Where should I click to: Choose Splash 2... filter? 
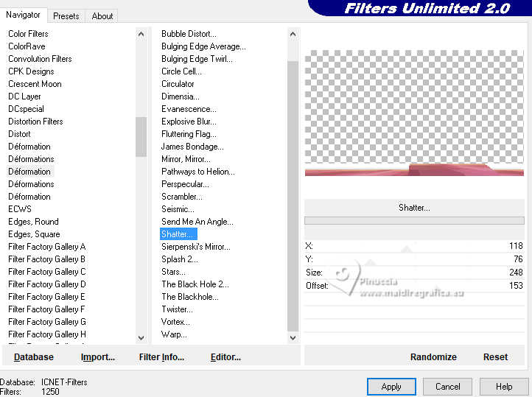coord(180,259)
